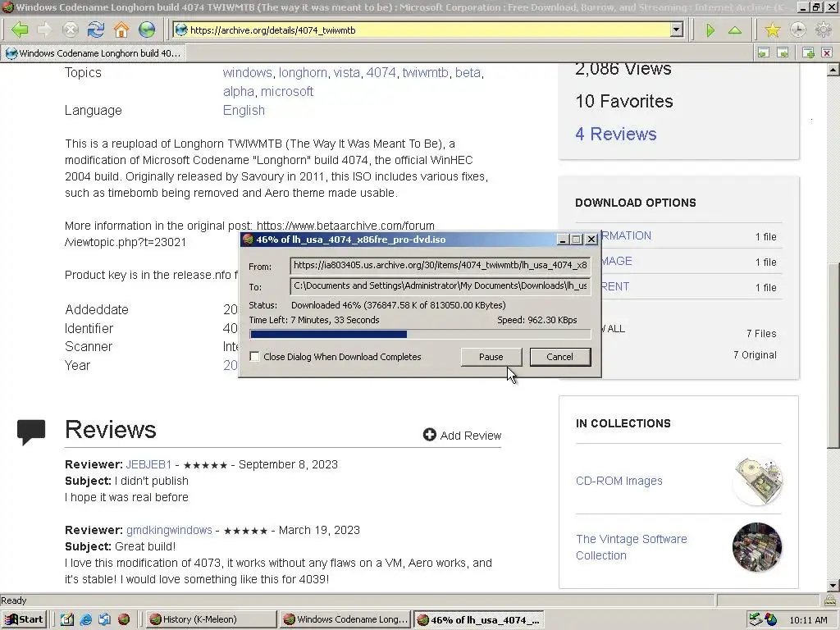Go back with the green Back arrow
Image resolution: width=840 pixels, height=630 pixels.
[x=20, y=30]
